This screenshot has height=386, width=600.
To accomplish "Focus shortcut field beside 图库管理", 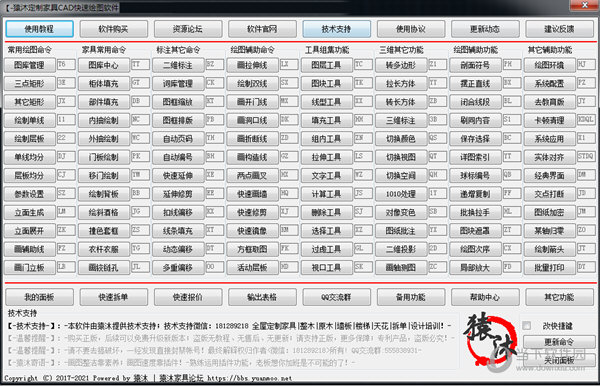I will point(66,65).
